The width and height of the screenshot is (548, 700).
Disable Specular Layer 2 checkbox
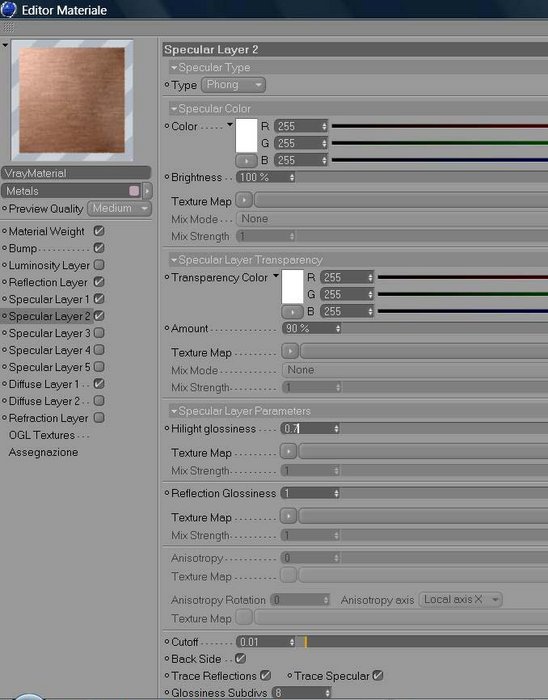coord(99,316)
